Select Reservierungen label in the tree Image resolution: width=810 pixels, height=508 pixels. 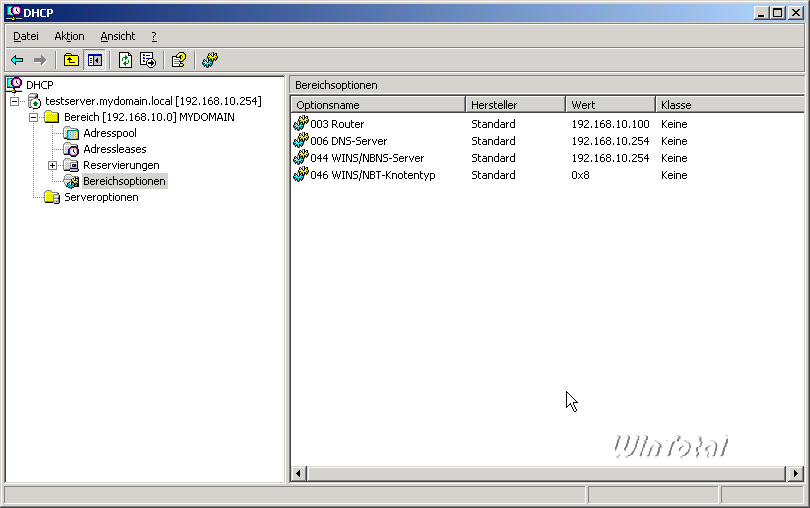click(x=121, y=165)
